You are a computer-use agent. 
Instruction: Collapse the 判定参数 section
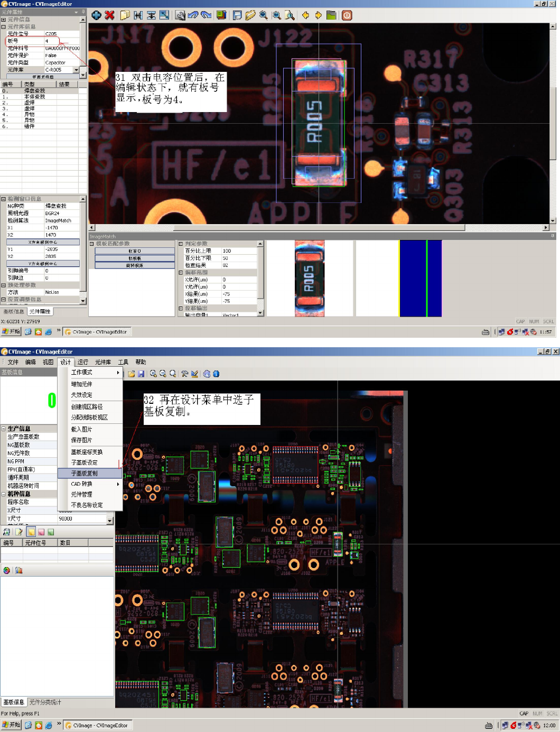pyautogui.click(x=181, y=244)
